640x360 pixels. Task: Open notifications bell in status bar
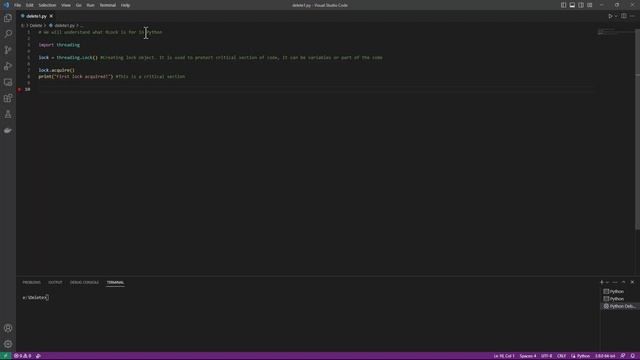[x=633, y=356]
